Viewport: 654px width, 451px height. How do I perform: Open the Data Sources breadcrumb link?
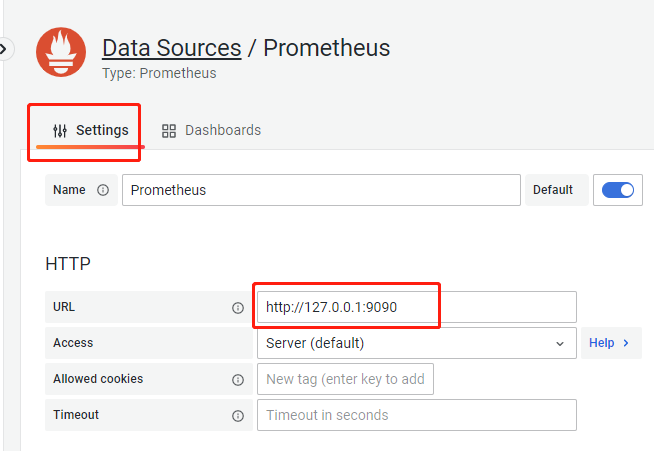(172, 48)
